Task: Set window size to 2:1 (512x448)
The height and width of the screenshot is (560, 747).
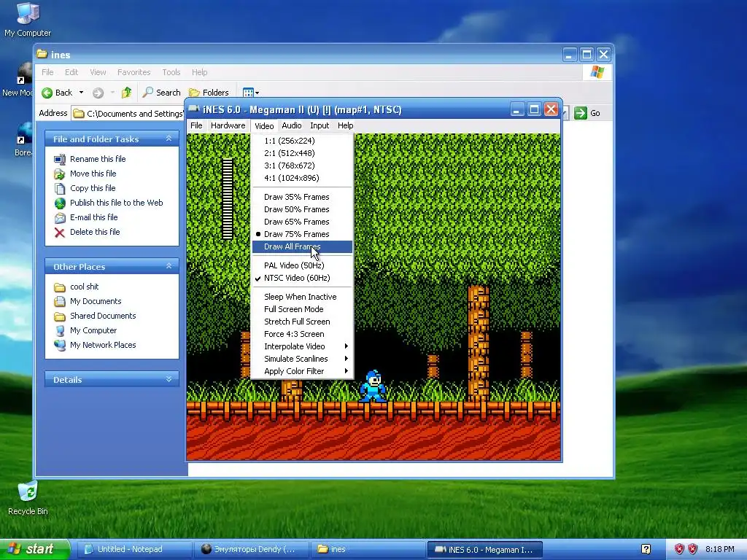Action: point(302,153)
